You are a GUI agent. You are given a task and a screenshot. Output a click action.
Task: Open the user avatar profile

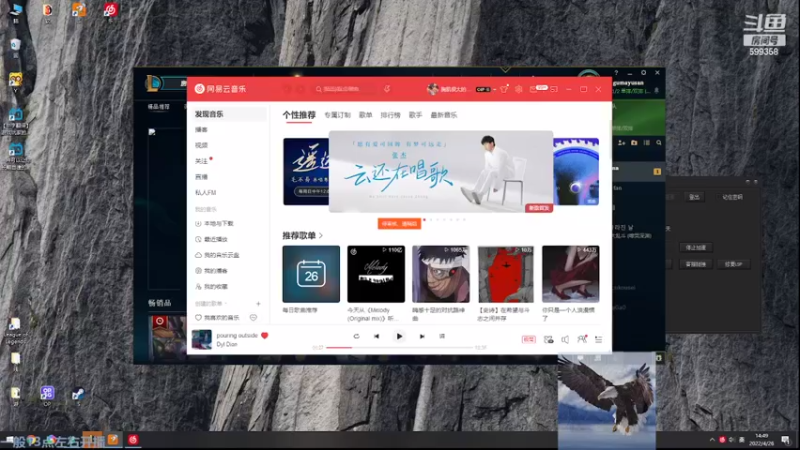432,89
